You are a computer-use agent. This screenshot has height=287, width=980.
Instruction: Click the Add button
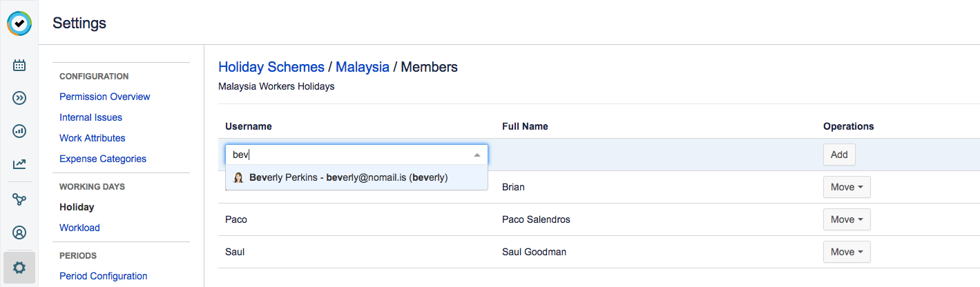coord(839,155)
